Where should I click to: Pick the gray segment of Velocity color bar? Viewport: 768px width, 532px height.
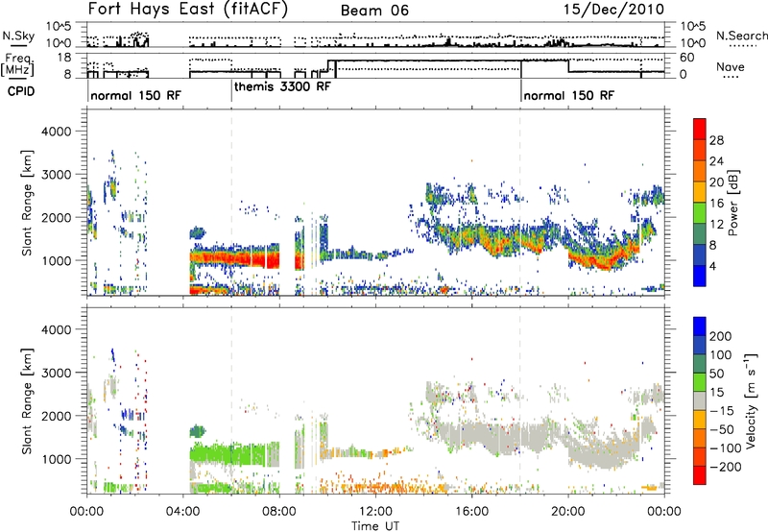700,401
